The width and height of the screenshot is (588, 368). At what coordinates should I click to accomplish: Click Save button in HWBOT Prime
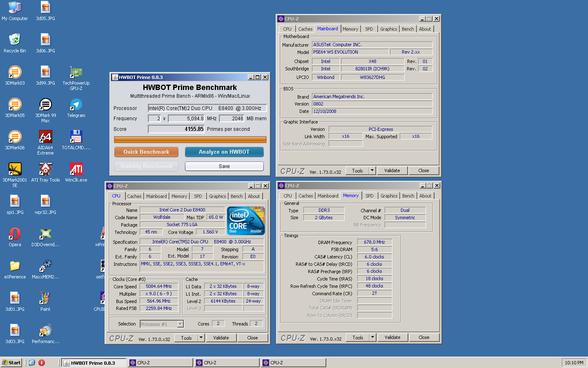[x=224, y=166]
